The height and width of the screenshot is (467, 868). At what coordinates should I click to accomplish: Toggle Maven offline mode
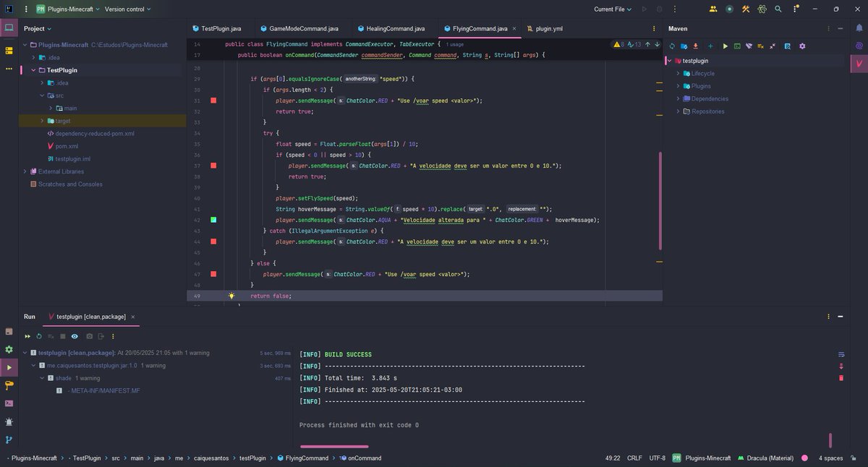tap(749, 46)
